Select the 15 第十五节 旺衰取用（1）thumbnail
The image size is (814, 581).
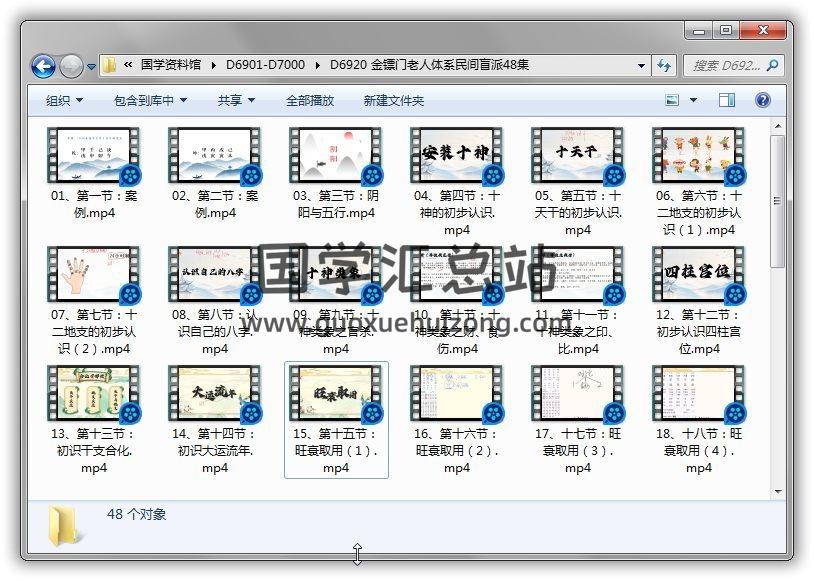click(335, 394)
